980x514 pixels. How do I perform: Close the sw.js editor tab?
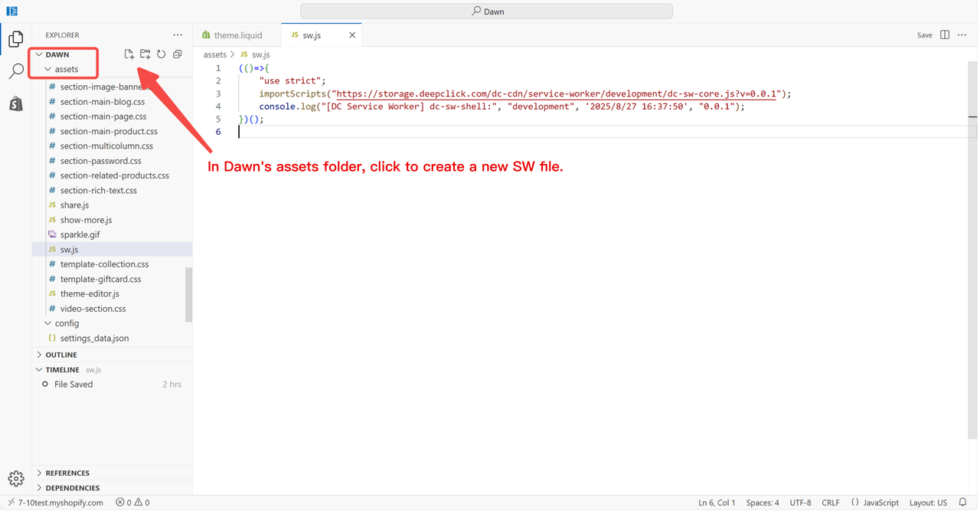[x=352, y=35]
